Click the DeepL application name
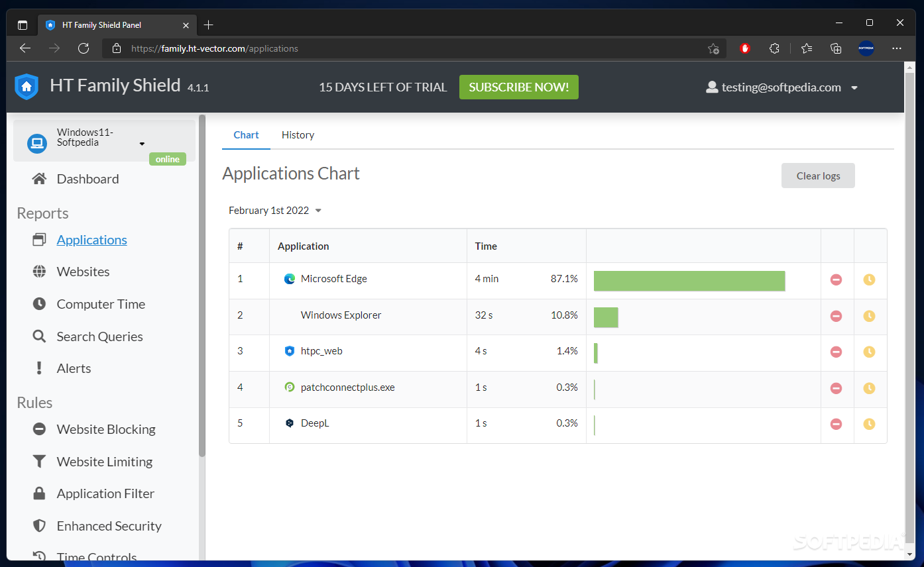The height and width of the screenshot is (567, 924). [315, 423]
